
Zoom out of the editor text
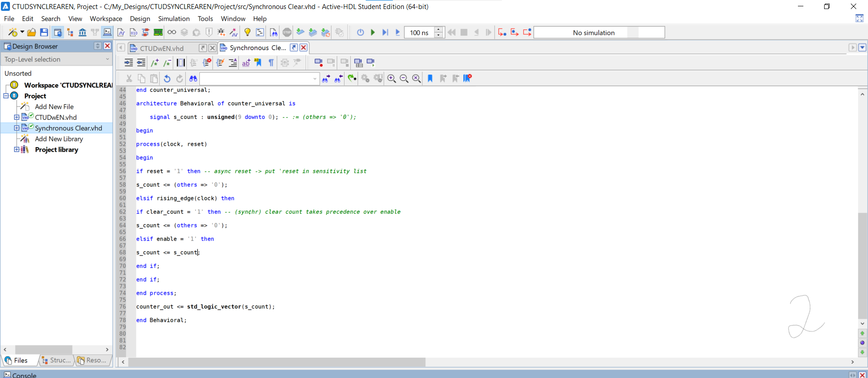coord(404,79)
